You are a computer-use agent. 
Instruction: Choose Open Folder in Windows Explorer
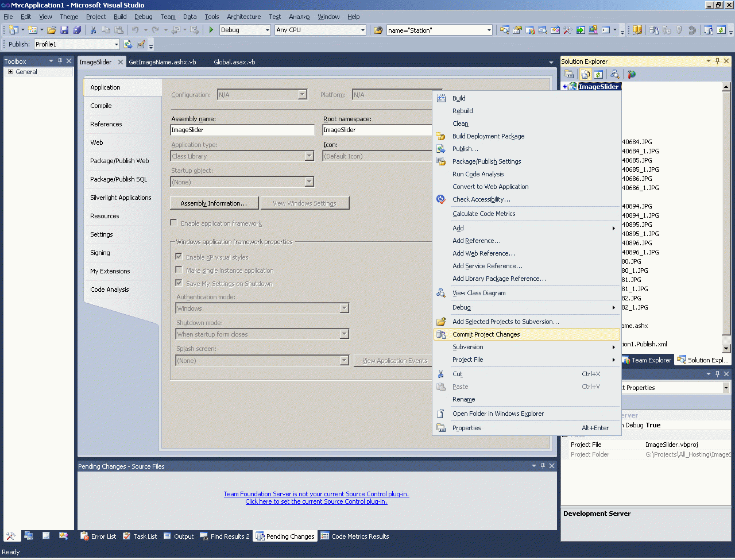coord(527,414)
